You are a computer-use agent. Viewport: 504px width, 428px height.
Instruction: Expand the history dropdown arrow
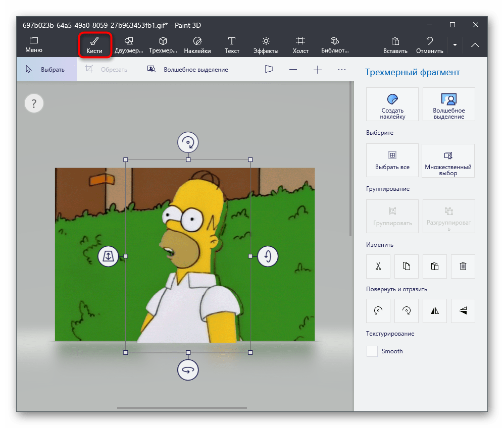pyautogui.click(x=455, y=45)
